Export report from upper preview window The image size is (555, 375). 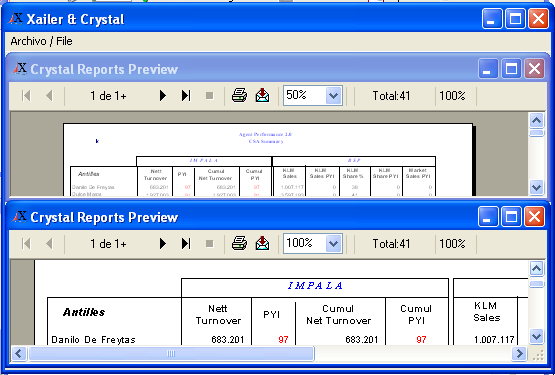tap(262, 95)
